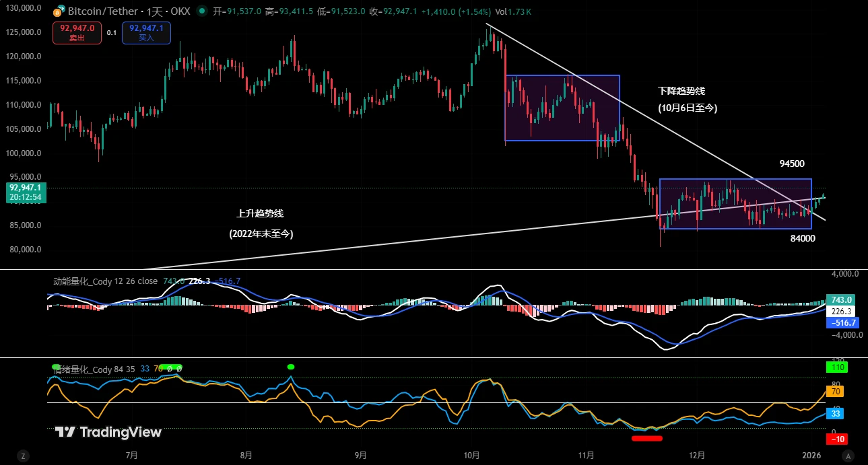This screenshot has width=868, height=465.
Task: Click the current price label 92,947.1
Action: pyautogui.click(x=25, y=188)
